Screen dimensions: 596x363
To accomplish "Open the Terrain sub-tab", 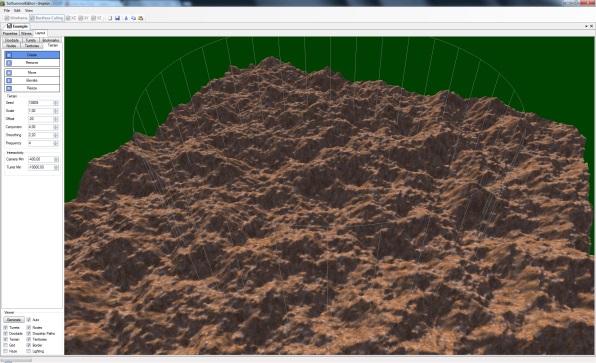I will click(53, 45).
